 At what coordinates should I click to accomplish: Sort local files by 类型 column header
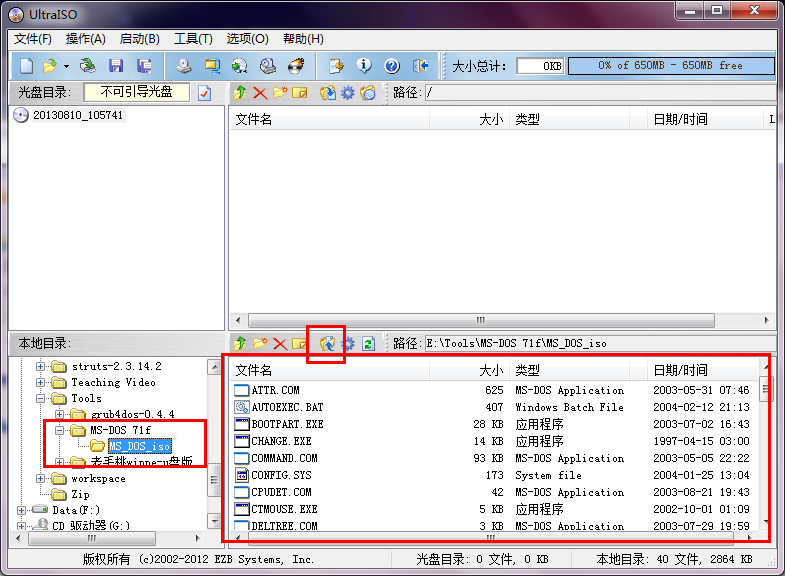point(569,370)
